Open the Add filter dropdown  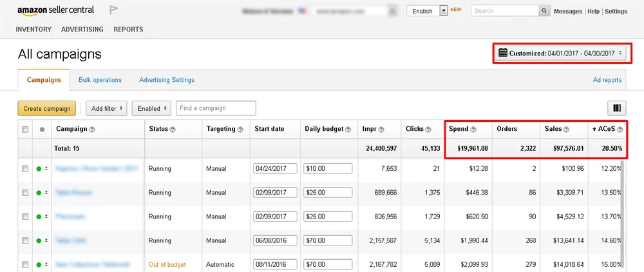pos(106,108)
